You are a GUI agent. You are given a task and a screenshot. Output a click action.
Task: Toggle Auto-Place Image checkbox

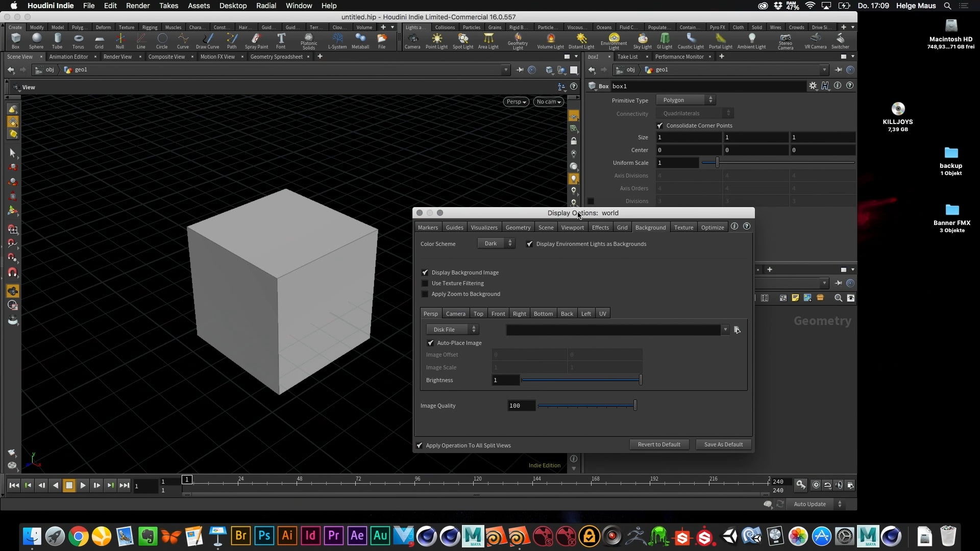pos(430,343)
